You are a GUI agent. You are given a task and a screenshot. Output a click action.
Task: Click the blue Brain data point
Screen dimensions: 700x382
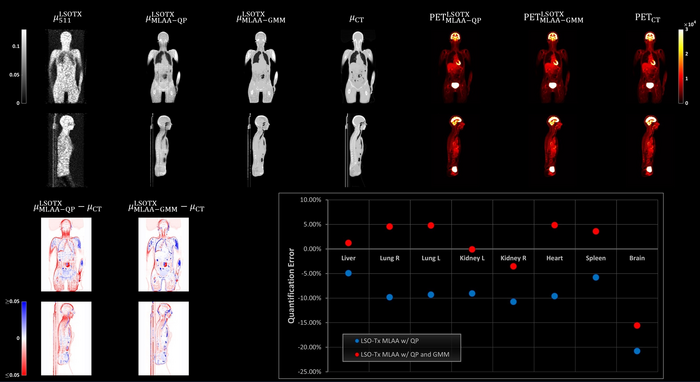tap(637, 351)
